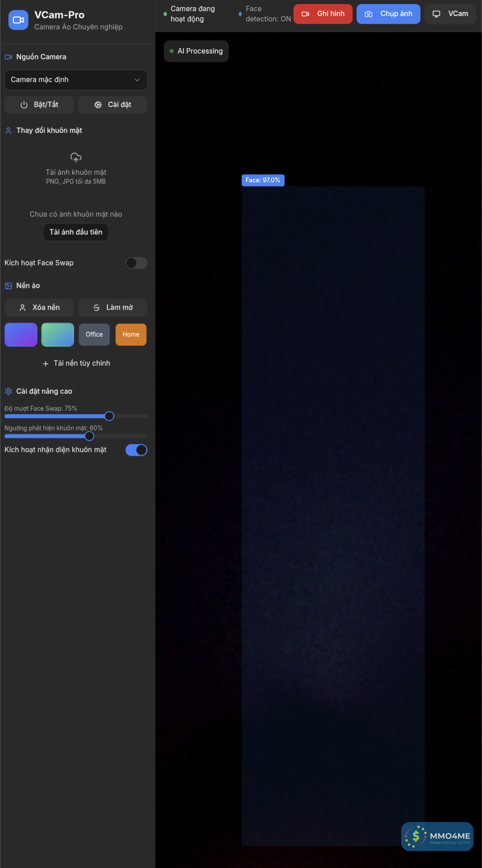Screen dimensions: 482x868
Task: Click the Nguồn Camera section icon
Action: pos(8,57)
